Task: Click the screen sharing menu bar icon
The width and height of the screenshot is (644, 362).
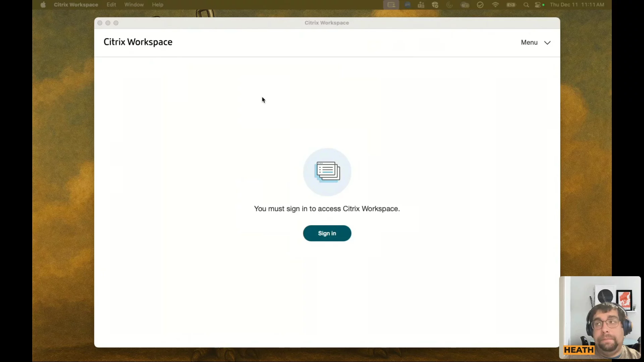Action: point(391,5)
